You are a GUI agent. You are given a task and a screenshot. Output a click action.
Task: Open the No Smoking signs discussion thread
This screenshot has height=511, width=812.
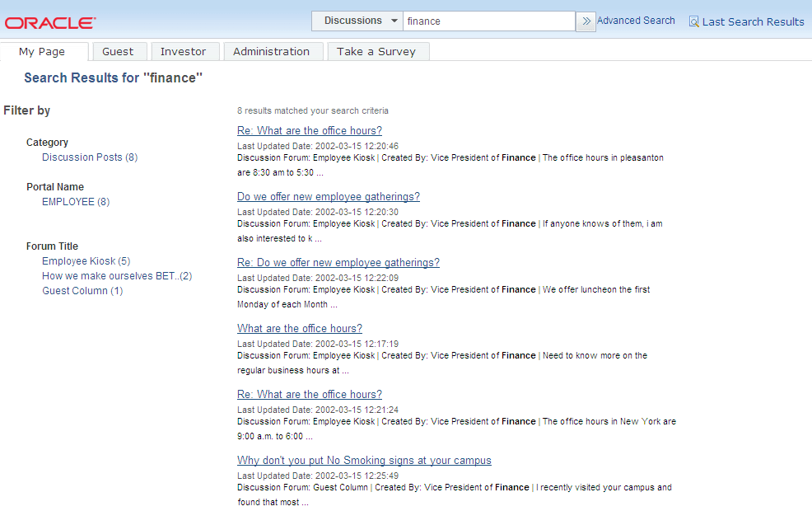[x=364, y=460]
